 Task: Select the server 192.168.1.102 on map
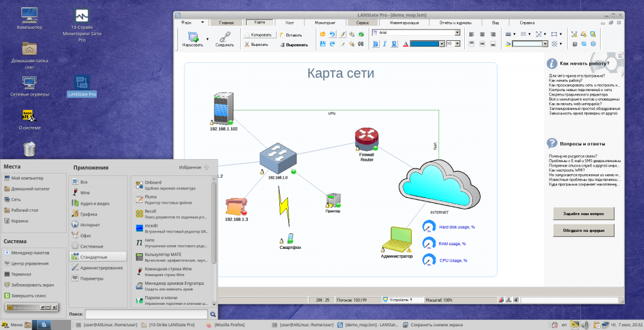click(223, 109)
